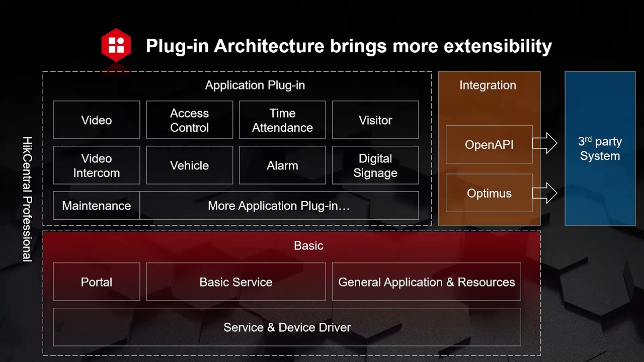Select the Basic Service box

point(236,282)
